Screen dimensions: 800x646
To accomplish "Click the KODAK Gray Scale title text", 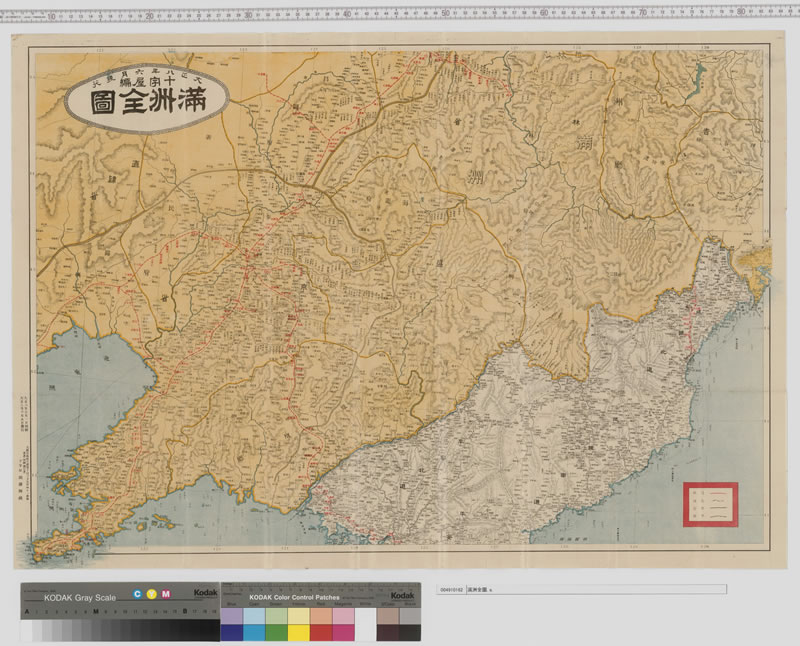I will click(x=81, y=598).
